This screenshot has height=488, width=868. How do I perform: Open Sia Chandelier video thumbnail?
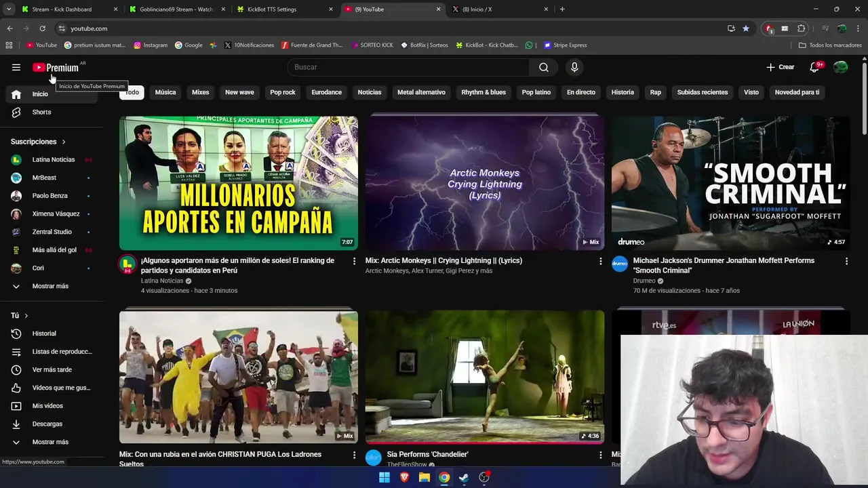pyautogui.click(x=485, y=377)
